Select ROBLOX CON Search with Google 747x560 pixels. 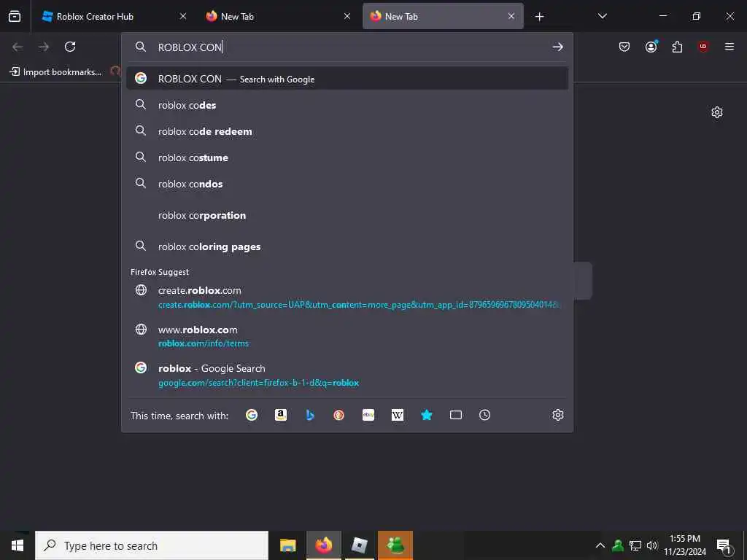click(x=347, y=79)
